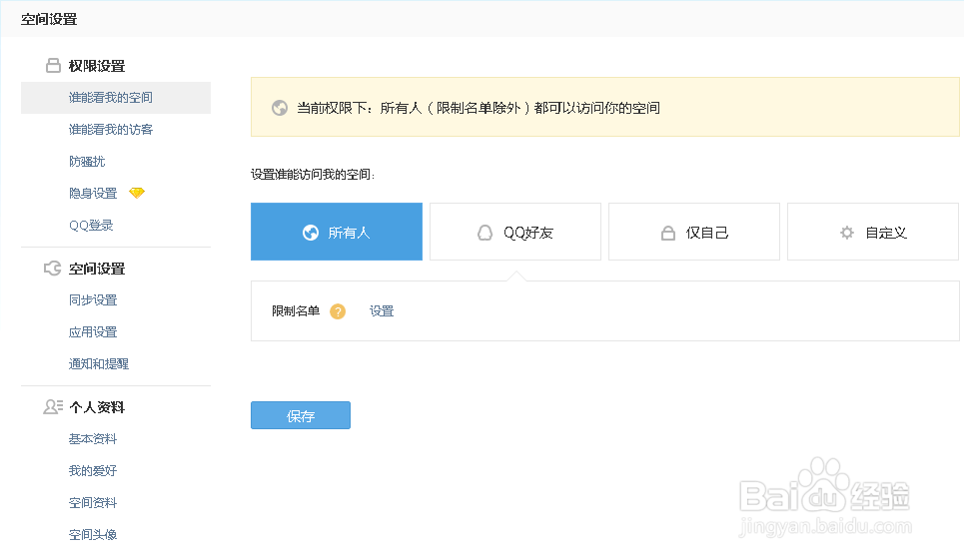This screenshot has width=964, height=560.
Task: Click the orange question mark help icon
Action: click(338, 311)
